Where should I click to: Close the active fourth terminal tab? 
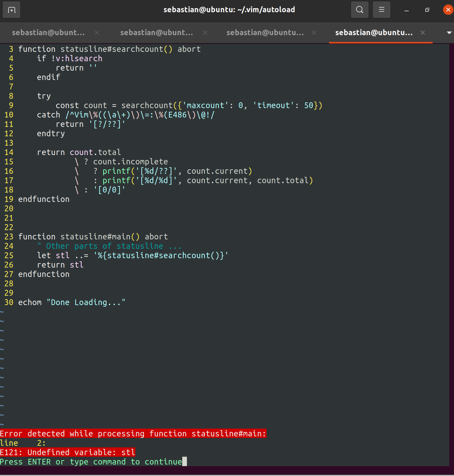coord(423,33)
